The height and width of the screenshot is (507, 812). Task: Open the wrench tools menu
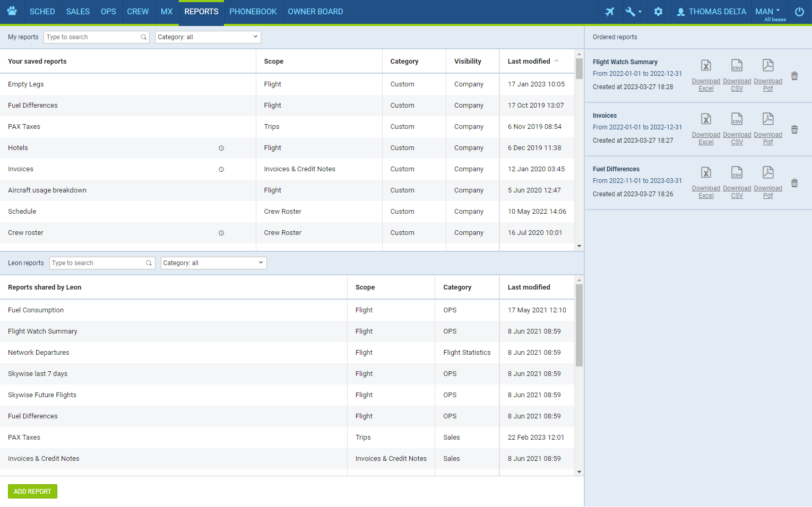point(633,12)
